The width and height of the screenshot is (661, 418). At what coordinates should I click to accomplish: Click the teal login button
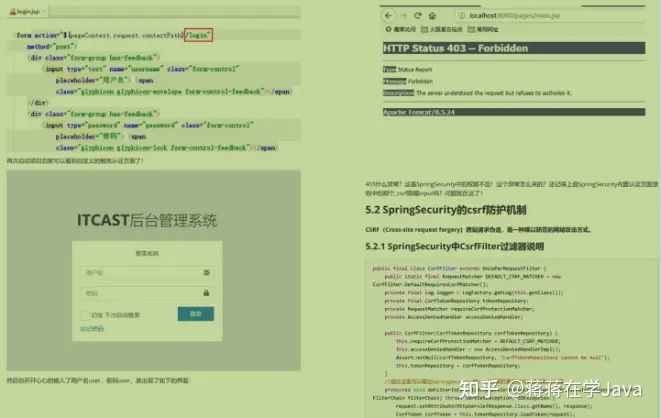tap(196, 314)
